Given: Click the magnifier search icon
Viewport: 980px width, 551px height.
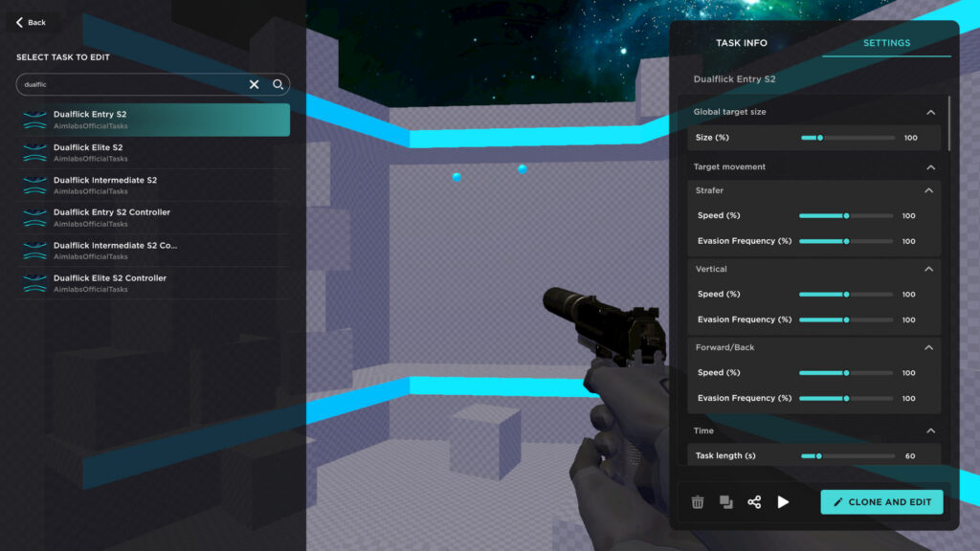Looking at the screenshot, I should [278, 84].
